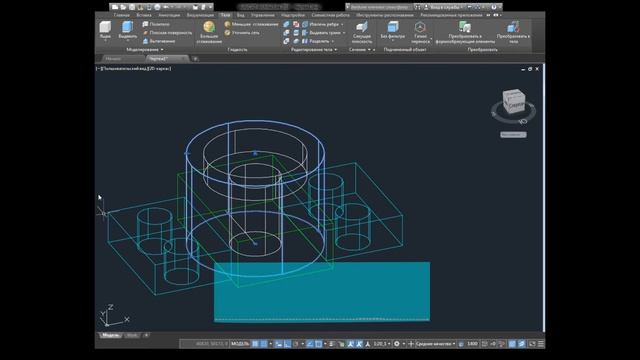Open the quick access toolbar customize dropdown
The image size is (640, 360).
(x=211, y=7)
